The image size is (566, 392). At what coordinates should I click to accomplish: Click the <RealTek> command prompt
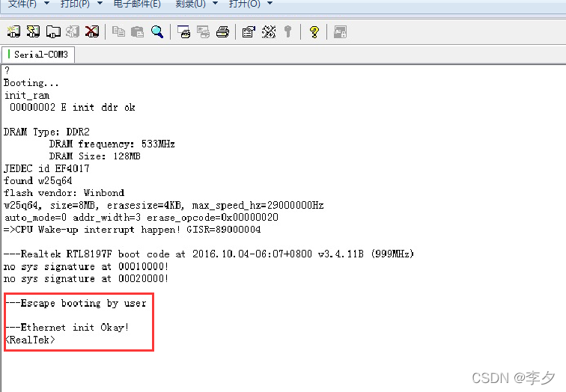[x=30, y=340]
